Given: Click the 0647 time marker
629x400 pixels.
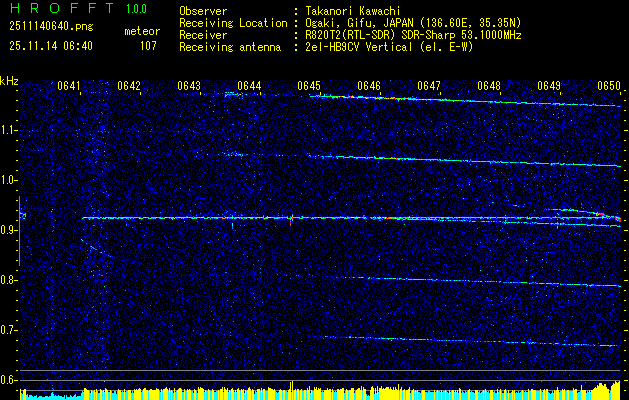Looking at the screenshot, I should click(429, 86).
